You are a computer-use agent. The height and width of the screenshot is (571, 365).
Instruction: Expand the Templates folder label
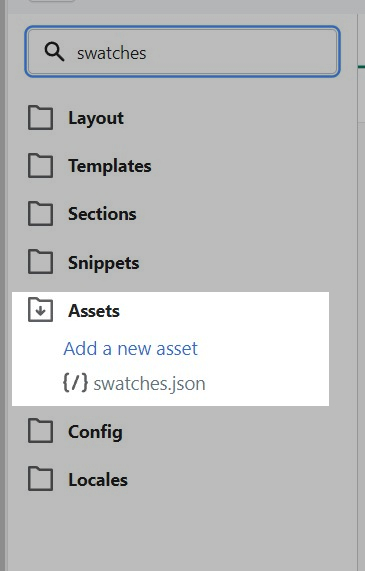click(110, 166)
